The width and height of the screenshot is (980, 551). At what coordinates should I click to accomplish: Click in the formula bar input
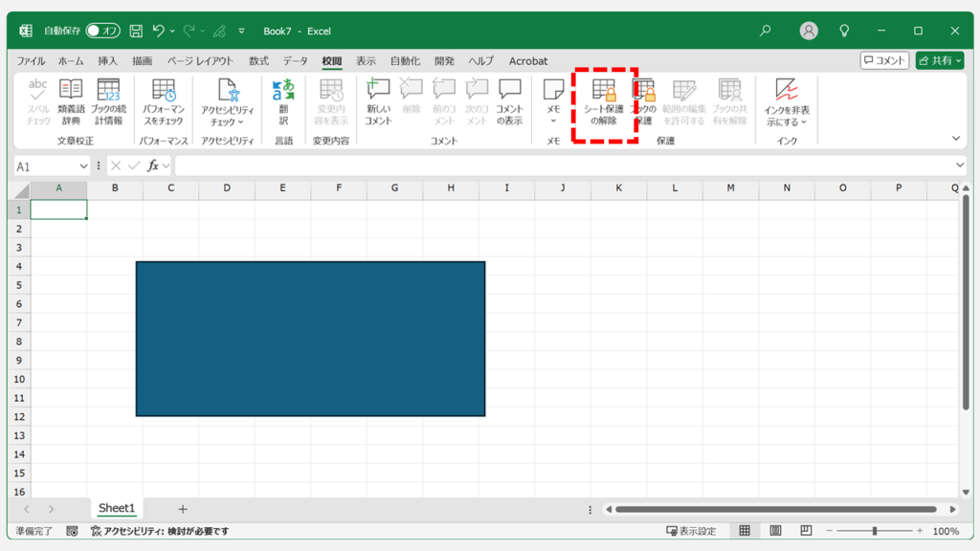[564, 165]
